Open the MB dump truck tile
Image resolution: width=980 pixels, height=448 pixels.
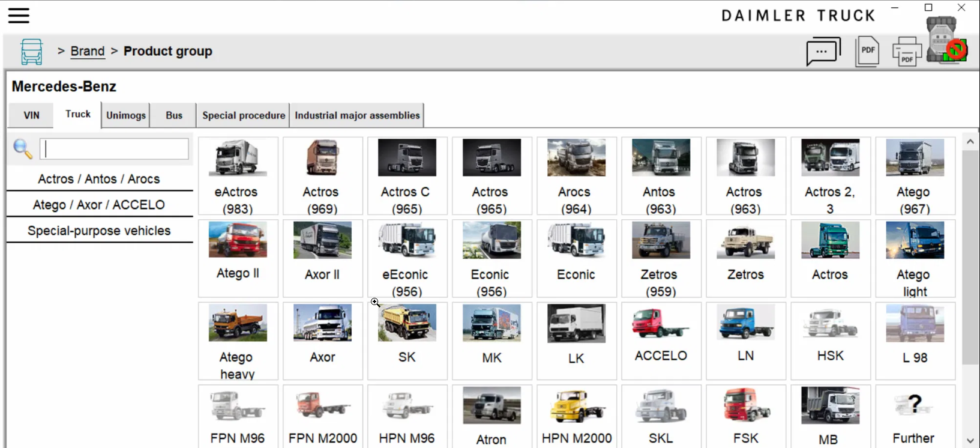click(831, 417)
